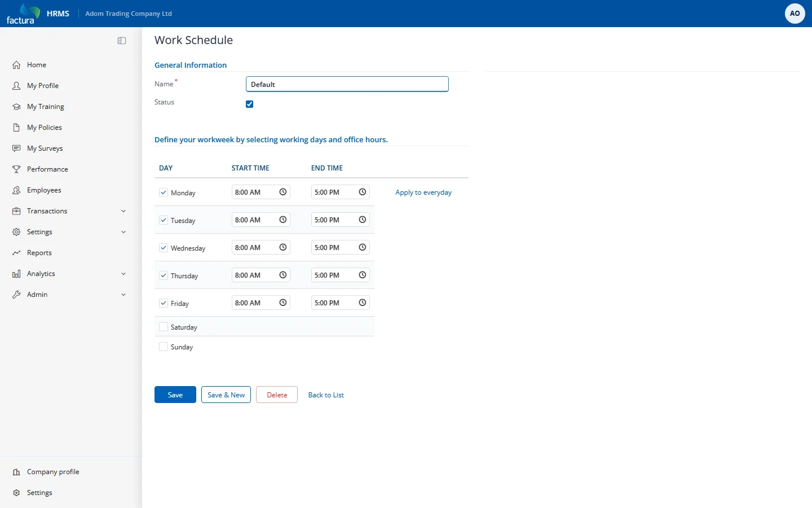Open Wednesday end time clock picker
The image size is (812, 508).
click(363, 247)
